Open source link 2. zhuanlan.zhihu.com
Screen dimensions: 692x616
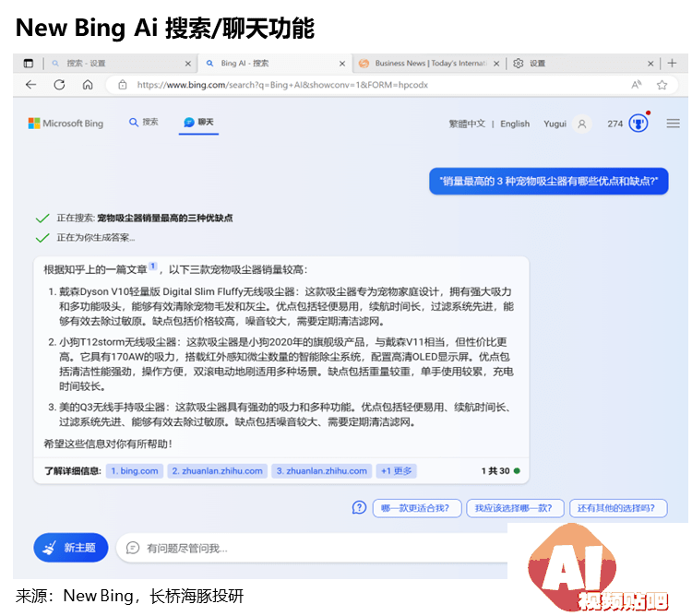click(217, 471)
